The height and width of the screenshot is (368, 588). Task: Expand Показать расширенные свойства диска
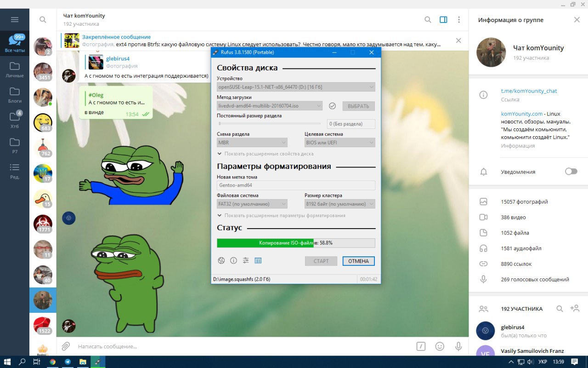click(x=266, y=154)
